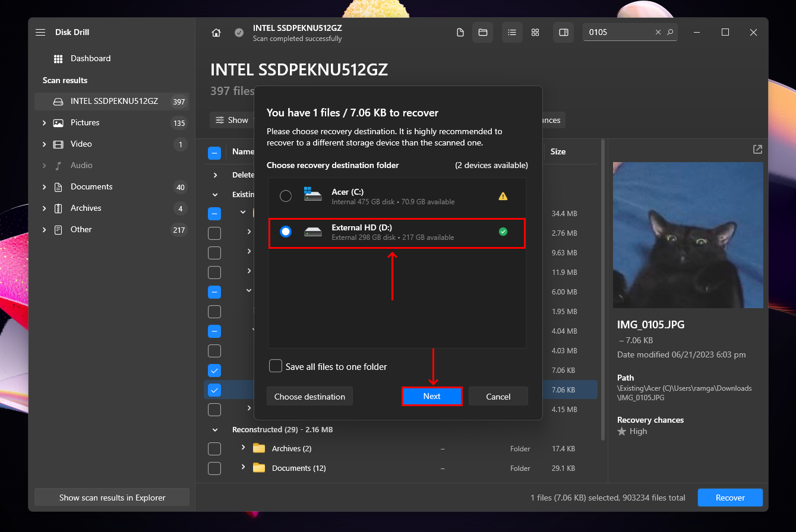Open the hamburger menu in Disk Drill
The width and height of the screenshot is (796, 532).
pyautogui.click(x=40, y=33)
